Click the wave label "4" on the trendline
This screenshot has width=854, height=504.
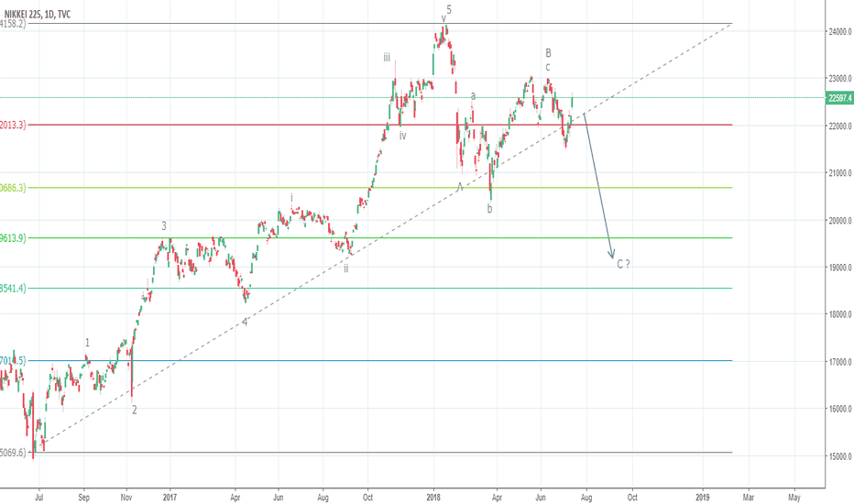tap(245, 322)
